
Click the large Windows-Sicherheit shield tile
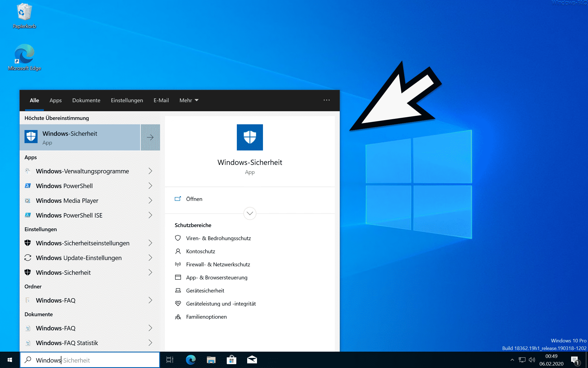click(250, 137)
